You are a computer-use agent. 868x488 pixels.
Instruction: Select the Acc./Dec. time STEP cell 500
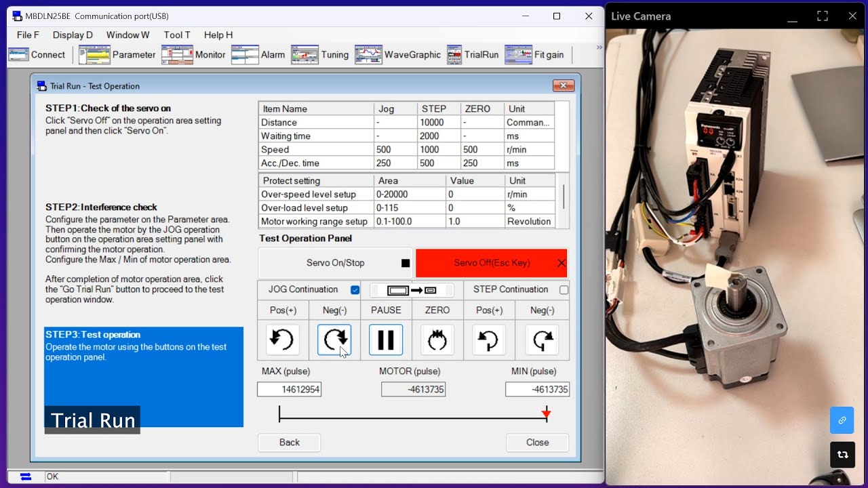[x=439, y=163]
